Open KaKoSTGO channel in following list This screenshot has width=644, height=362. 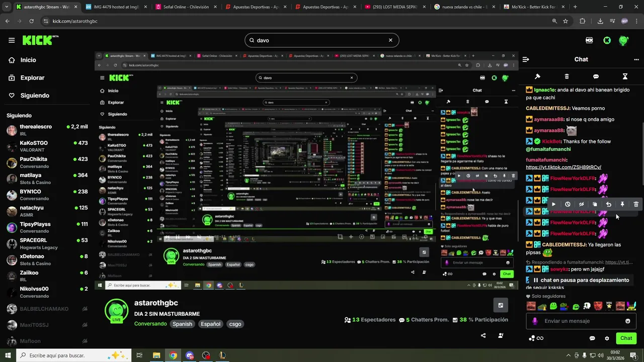47,146
